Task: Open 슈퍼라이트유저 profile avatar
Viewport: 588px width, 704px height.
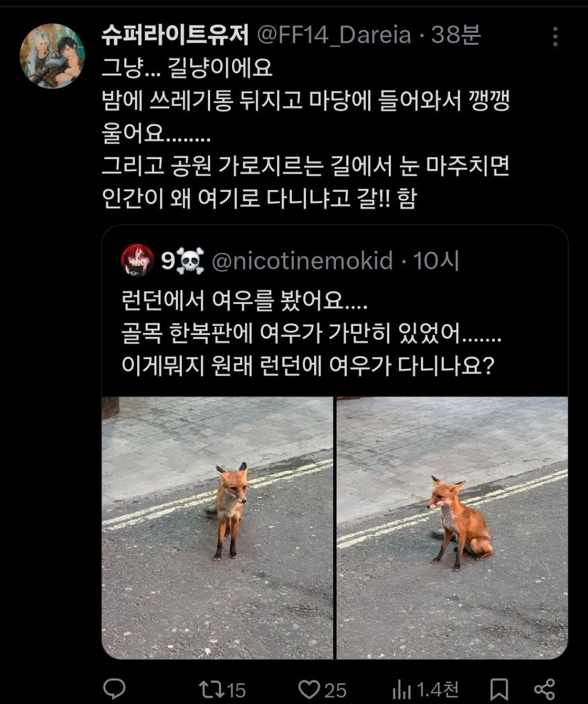Action: [52, 56]
